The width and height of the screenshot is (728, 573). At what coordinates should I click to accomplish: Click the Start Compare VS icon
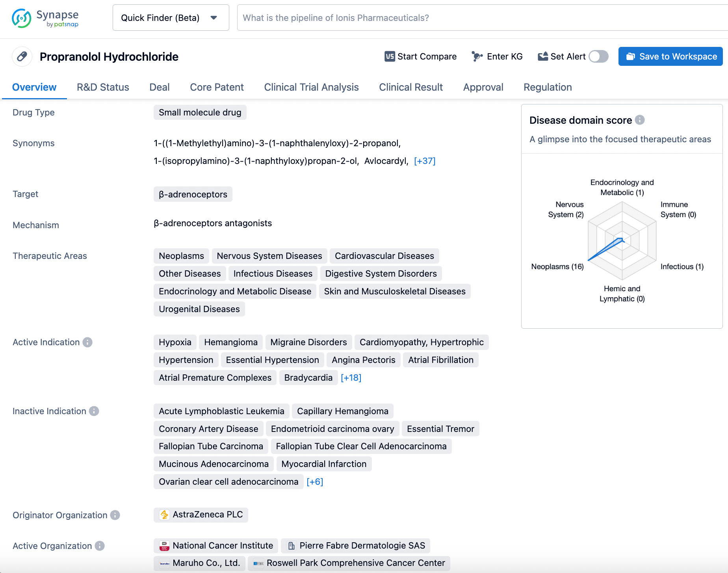click(390, 57)
